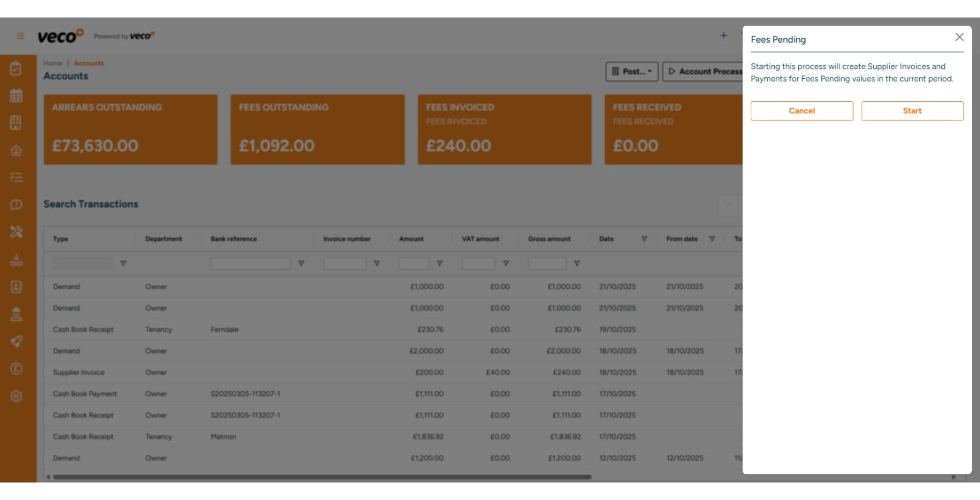Toggle the Date column filter funnel
980x500 pixels.
pyautogui.click(x=645, y=239)
